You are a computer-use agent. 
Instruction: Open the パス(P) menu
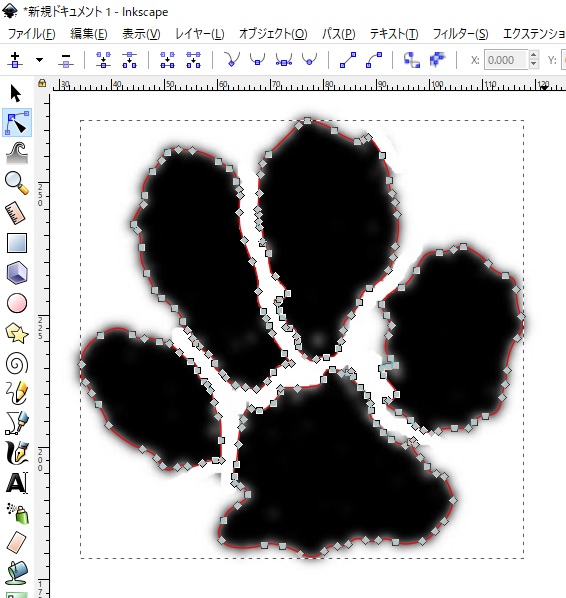click(x=338, y=34)
